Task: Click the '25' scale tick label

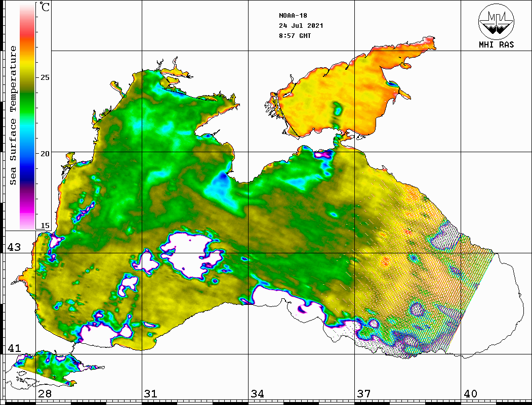Action: [x=45, y=77]
